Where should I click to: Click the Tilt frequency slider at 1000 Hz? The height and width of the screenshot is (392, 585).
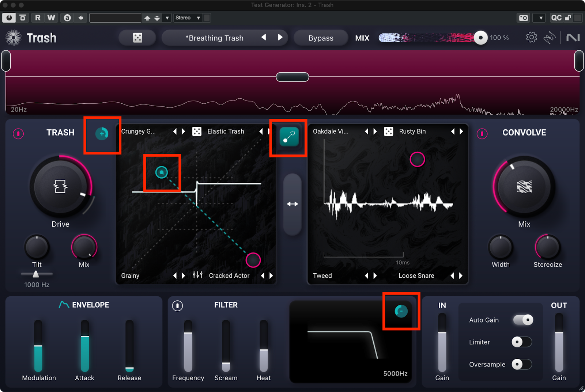36,274
